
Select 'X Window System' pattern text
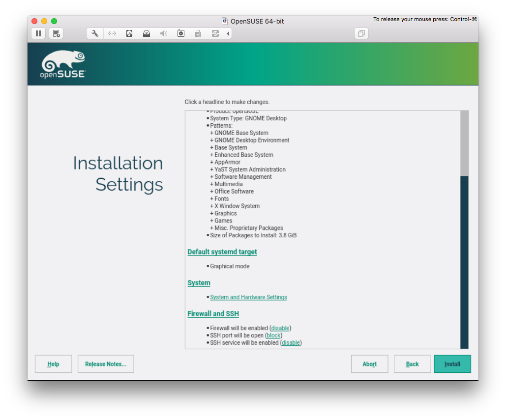coord(237,206)
